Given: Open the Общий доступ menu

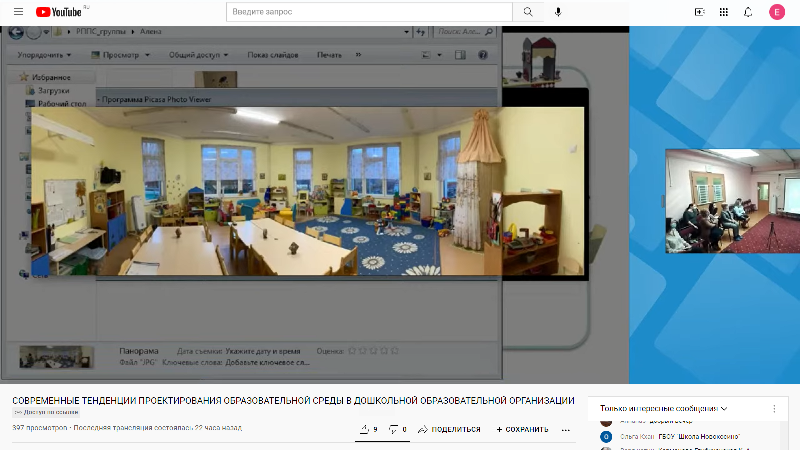Looking at the screenshot, I should point(198,55).
